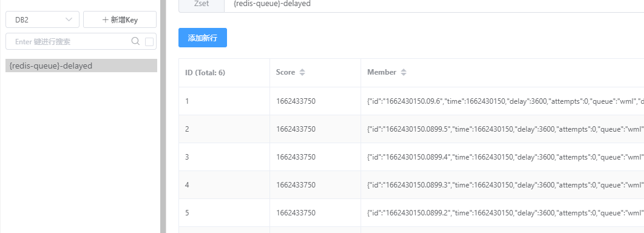Open the DB2 database dropdown
This screenshot has width=644, height=233.
coord(42,20)
